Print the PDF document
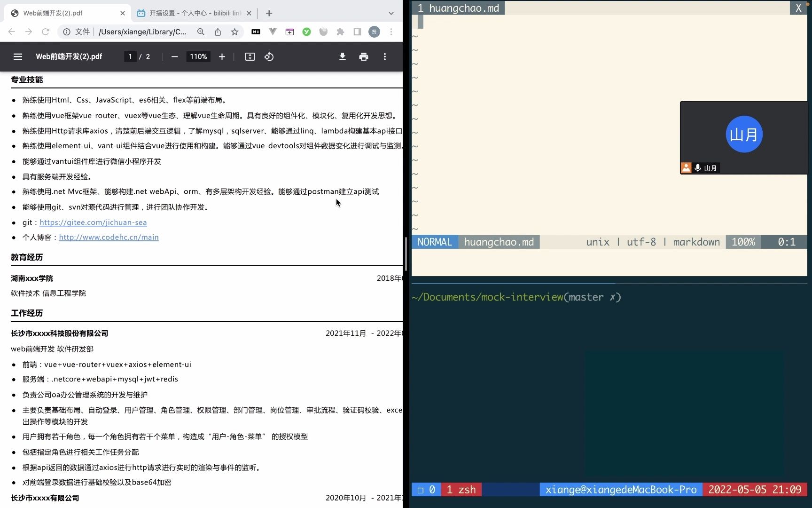 coord(364,56)
